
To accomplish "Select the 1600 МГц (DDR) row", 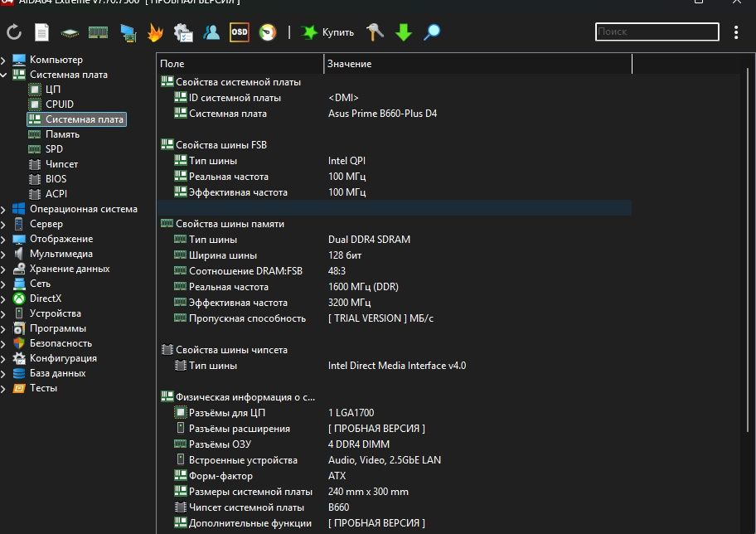I will (395, 287).
